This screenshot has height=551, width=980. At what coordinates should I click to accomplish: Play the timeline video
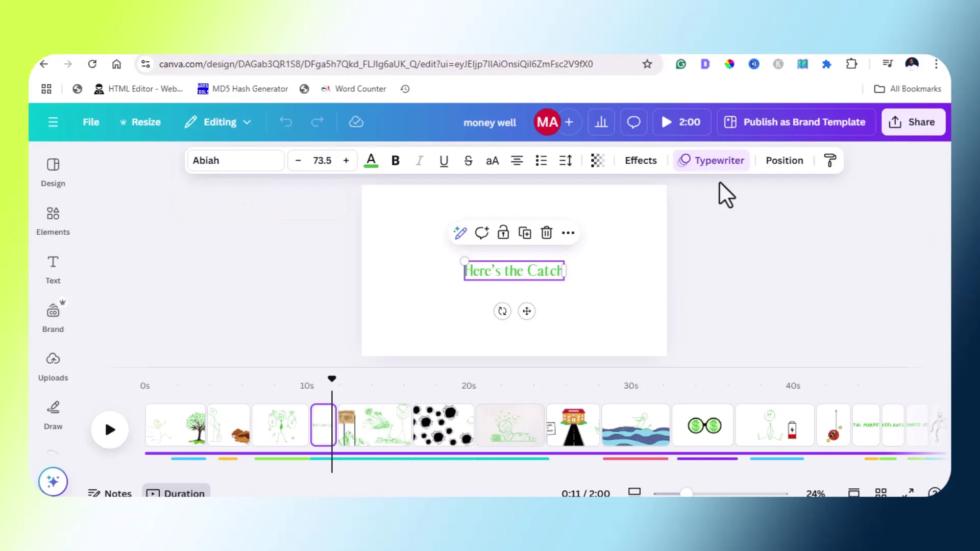pos(110,430)
